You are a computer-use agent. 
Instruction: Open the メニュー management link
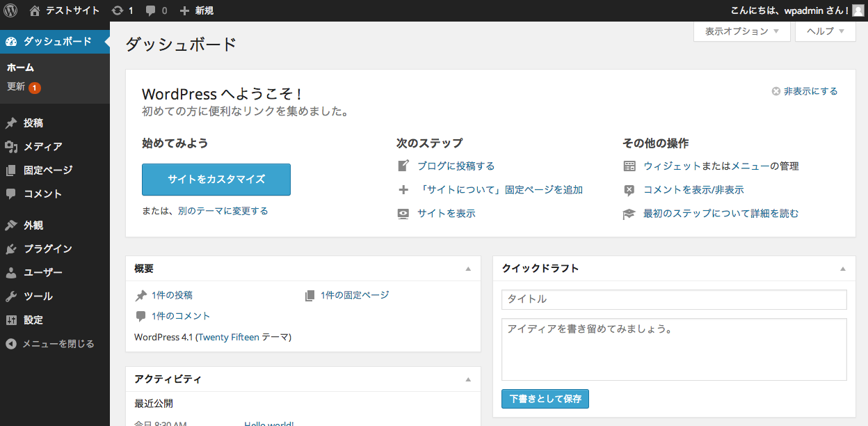click(x=750, y=166)
